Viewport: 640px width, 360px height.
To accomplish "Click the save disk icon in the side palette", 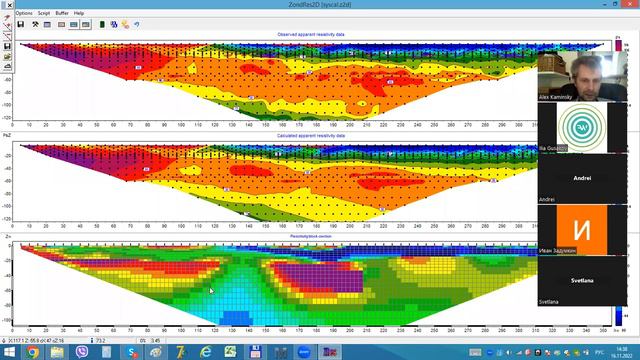I will [7, 46].
